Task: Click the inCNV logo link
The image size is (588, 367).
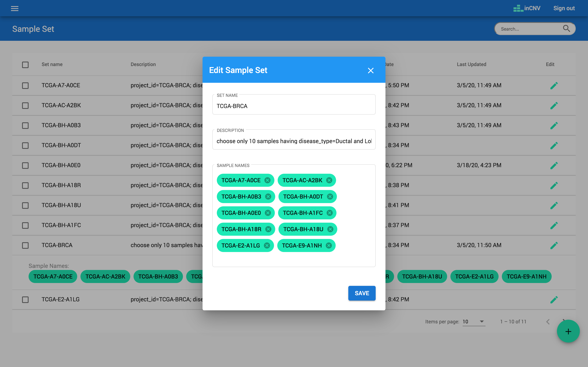Action: tap(527, 8)
